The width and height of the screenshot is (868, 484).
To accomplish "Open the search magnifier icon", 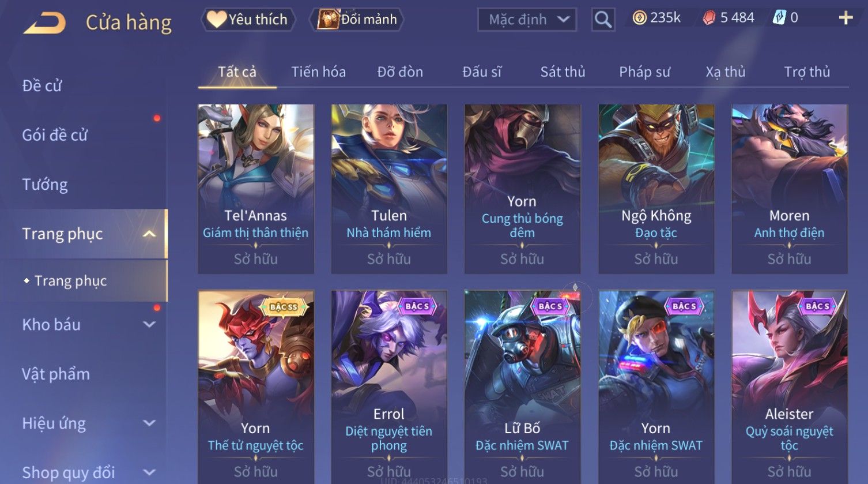I will (603, 20).
